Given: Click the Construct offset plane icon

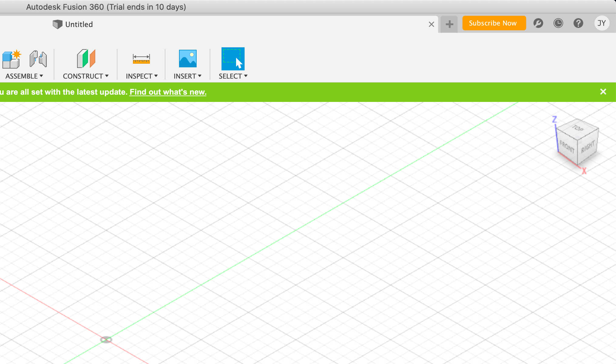Looking at the screenshot, I should coord(86,59).
